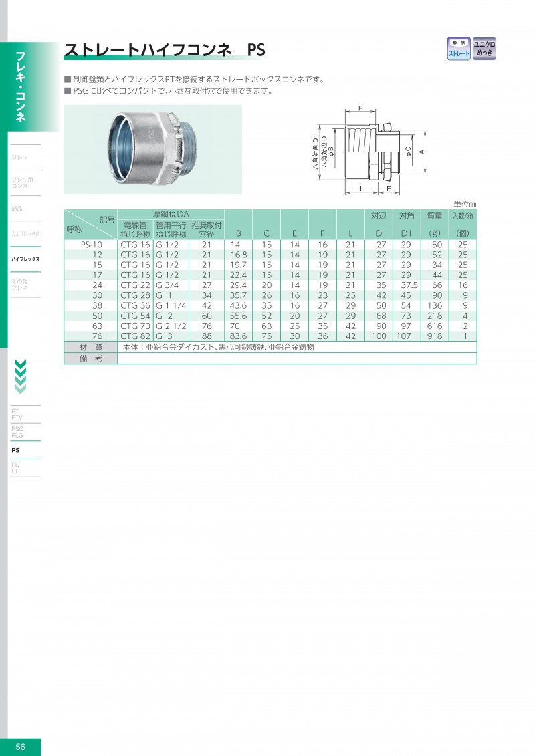Click the G 2 1/2 cell
This screenshot has height=756, width=535.
(x=171, y=326)
